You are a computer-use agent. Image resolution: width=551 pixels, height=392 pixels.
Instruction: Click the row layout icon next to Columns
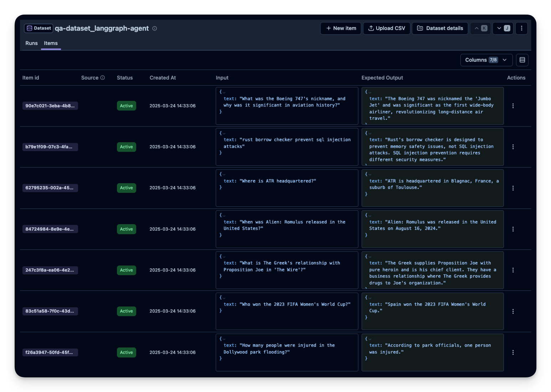point(522,60)
